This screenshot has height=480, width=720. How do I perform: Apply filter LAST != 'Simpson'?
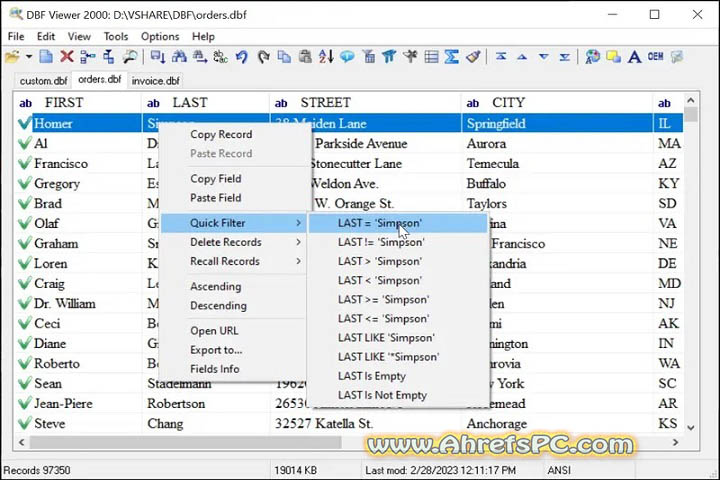pyautogui.click(x=398, y=242)
